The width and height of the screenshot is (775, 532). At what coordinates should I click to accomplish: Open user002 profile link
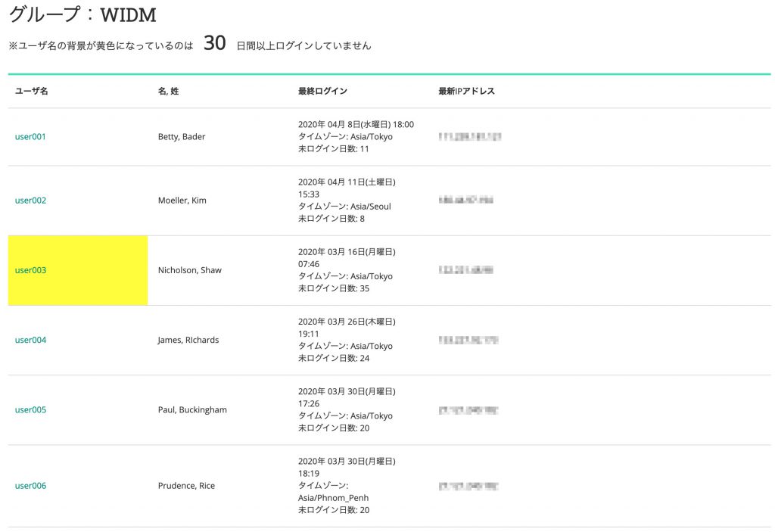pos(30,201)
